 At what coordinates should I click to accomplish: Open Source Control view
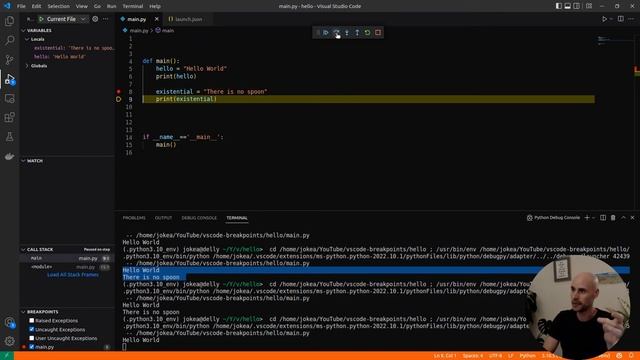9,60
